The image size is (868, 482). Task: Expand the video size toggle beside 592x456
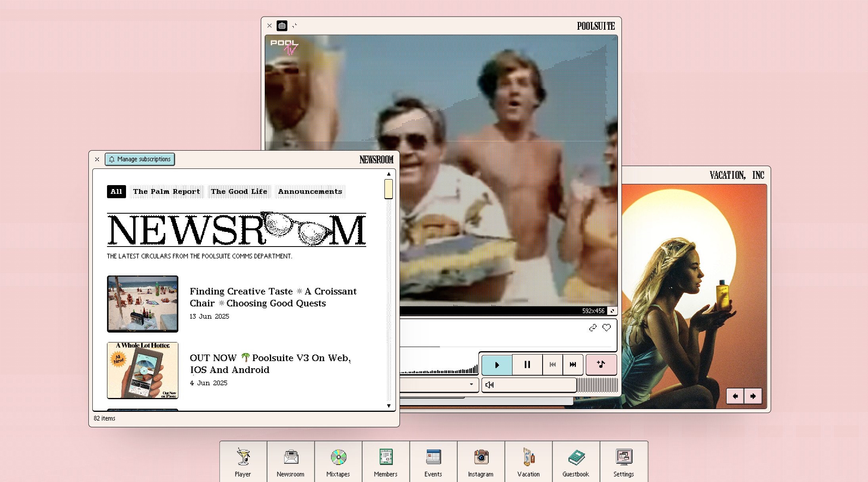(612, 311)
